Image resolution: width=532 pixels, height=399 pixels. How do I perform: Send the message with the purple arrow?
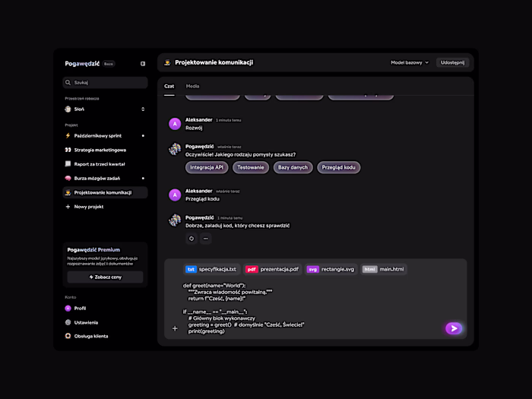tap(454, 328)
